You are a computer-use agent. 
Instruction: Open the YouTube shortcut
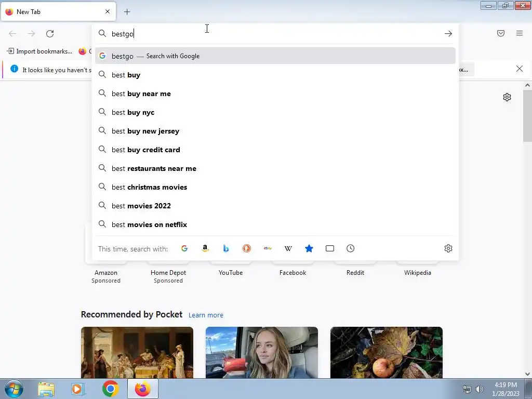click(x=231, y=272)
